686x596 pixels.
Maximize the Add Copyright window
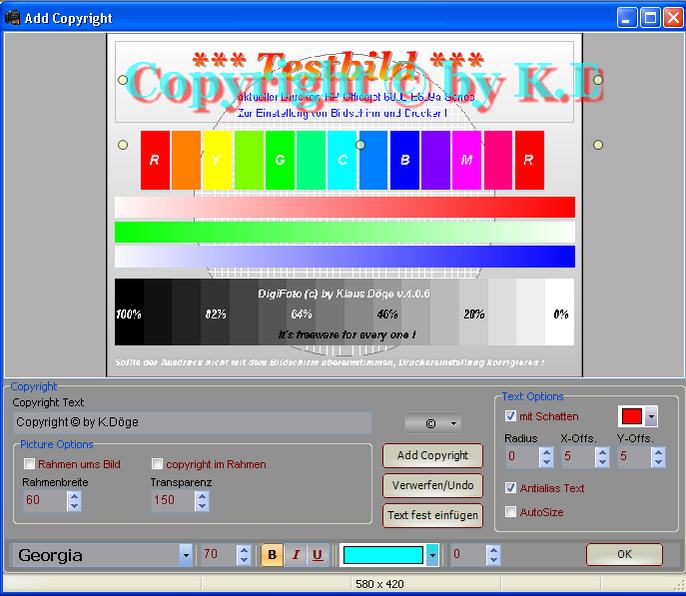[x=650, y=18]
